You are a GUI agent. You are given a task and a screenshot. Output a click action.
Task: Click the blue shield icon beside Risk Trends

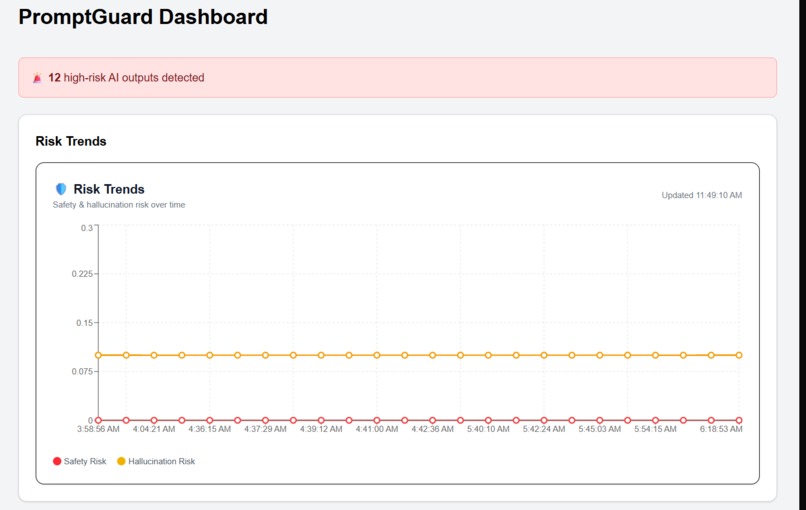pyautogui.click(x=61, y=189)
